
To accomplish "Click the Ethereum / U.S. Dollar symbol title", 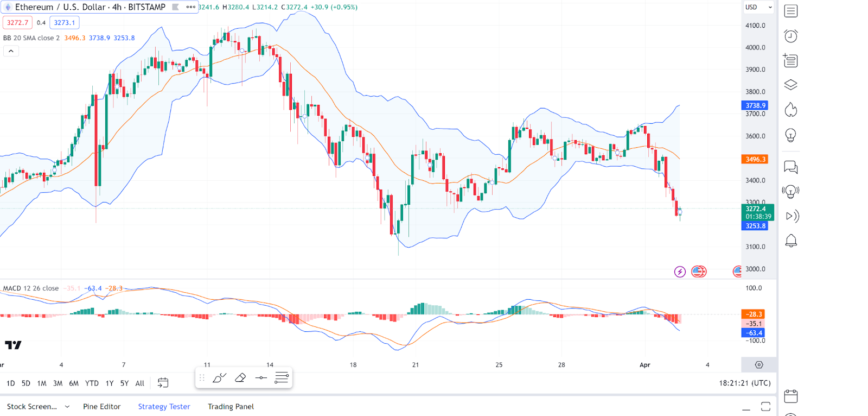I will point(60,7).
